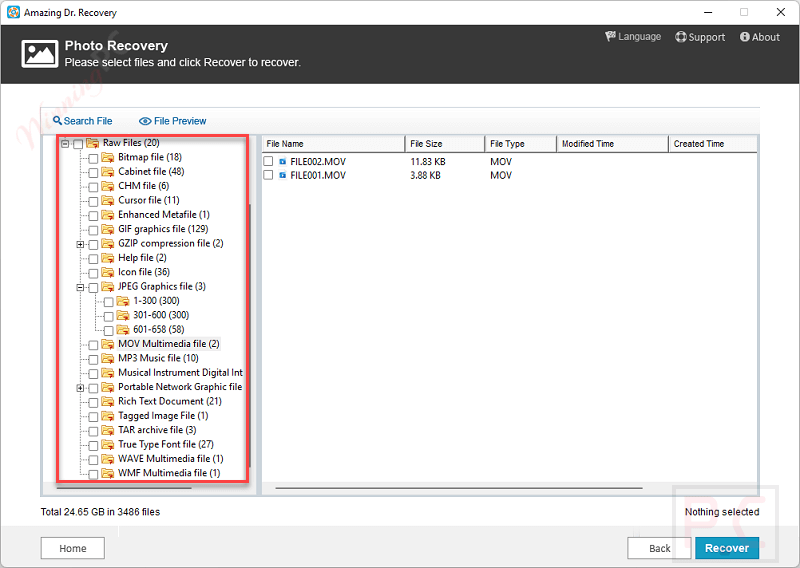Screen dimensions: 800x568
Task: Click the About info icon
Action: coord(745,37)
